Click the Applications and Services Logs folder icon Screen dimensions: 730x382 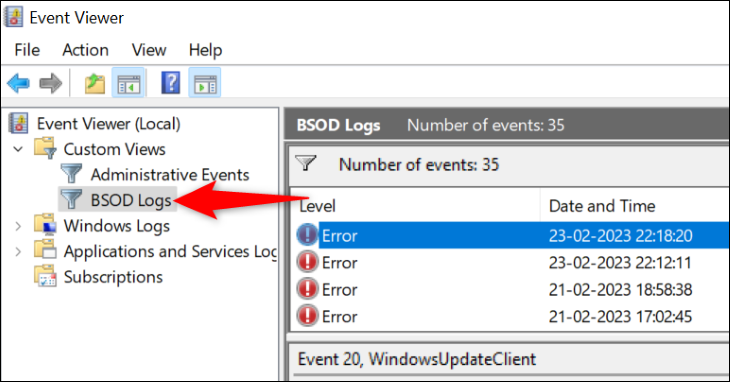(46, 250)
